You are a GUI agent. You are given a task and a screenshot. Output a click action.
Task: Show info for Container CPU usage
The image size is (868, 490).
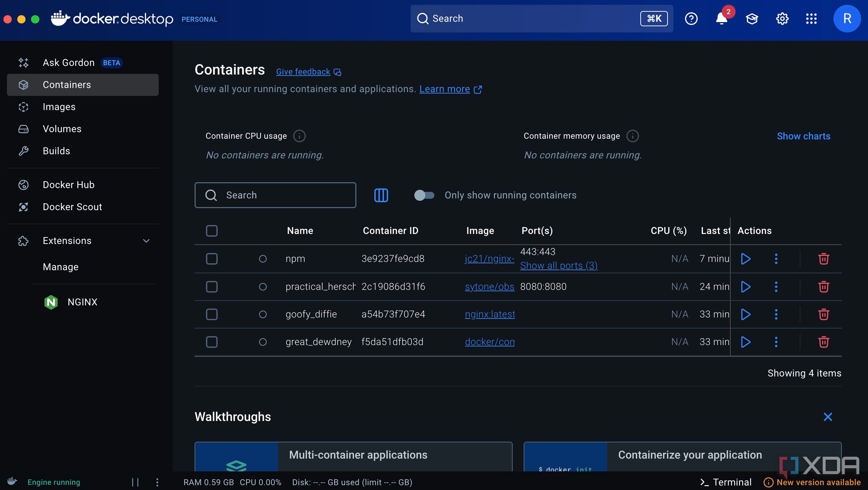click(299, 136)
